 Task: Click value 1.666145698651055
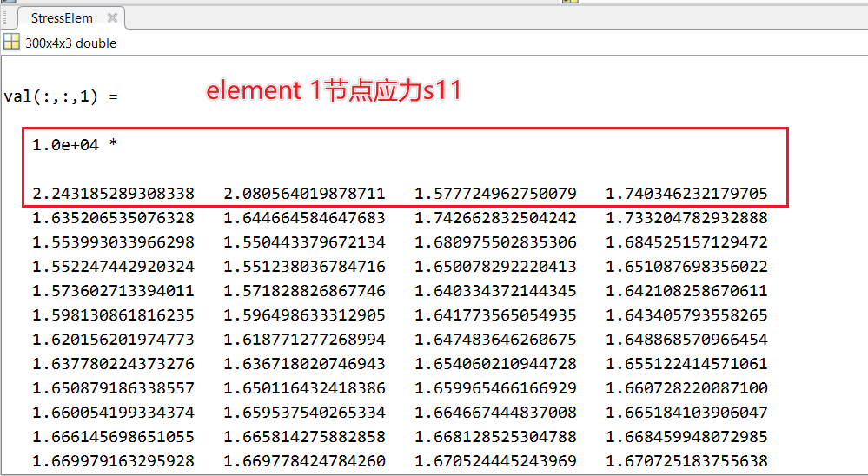click(114, 437)
